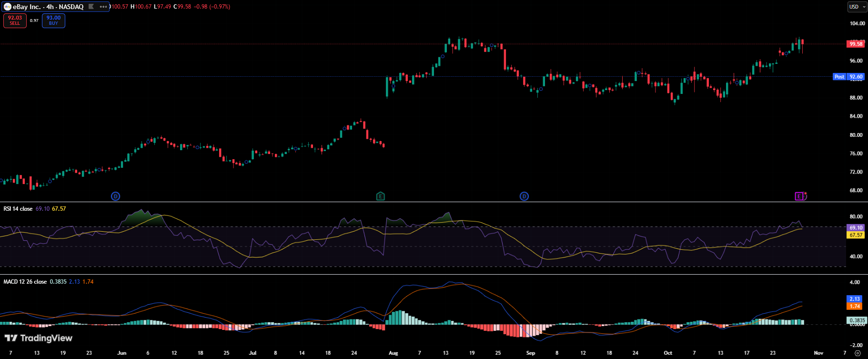Image resolution: width=868 pixels, height=359 pixels.
Task: Click the eBay logo next to symbol name
Action: click(x=7, y=7)
